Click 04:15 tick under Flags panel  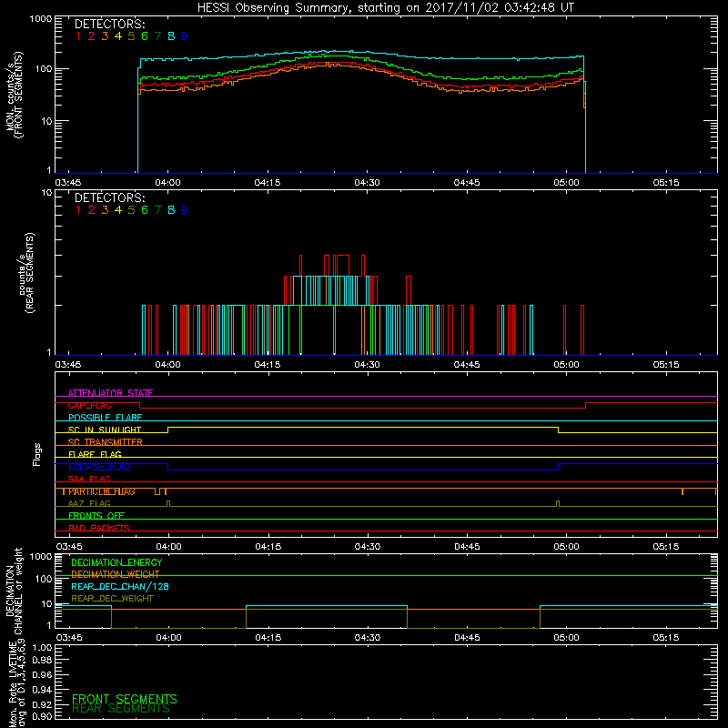pos(268,547)
